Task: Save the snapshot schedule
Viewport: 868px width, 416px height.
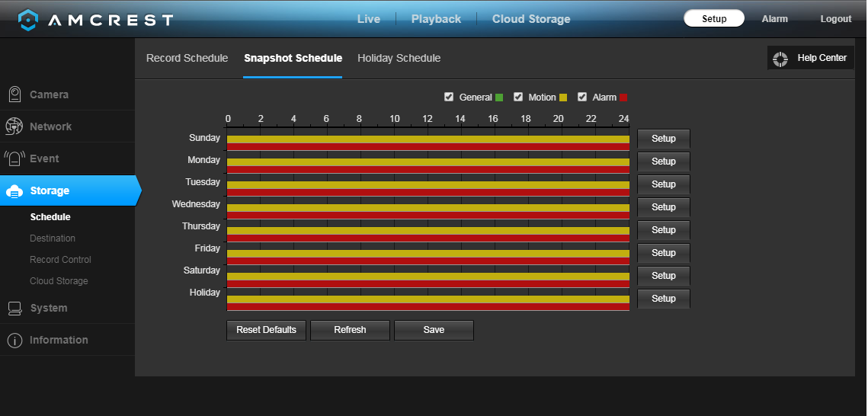Action: pyautogui.click(x=434, y=330)
